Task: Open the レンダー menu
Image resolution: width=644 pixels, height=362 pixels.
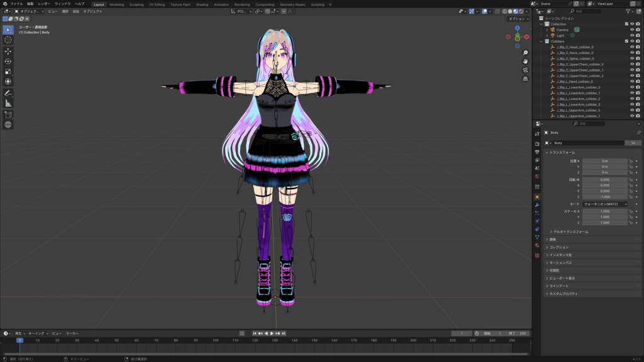Action: (44, 4)
